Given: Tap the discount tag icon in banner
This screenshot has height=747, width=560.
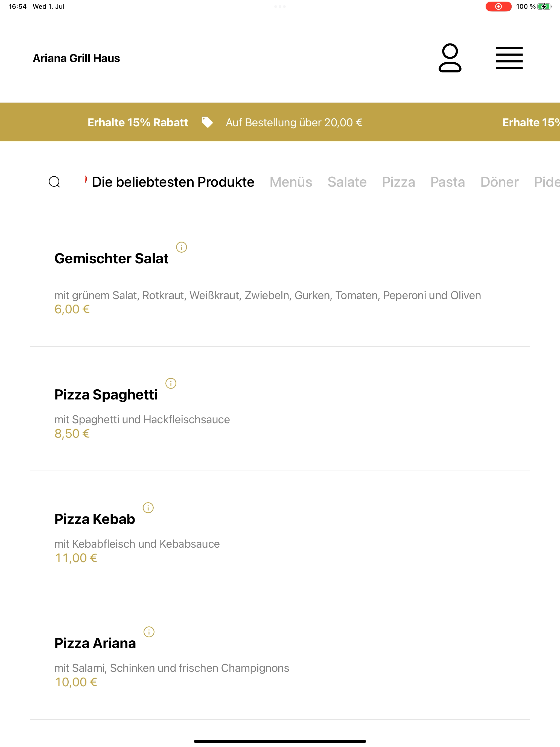Looking at the screenshot, I should click(207, 122).
